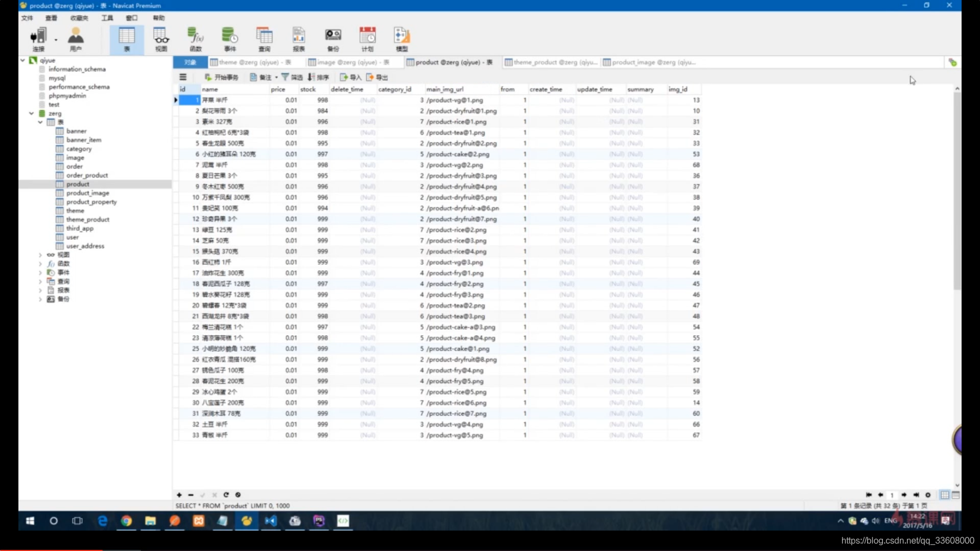
Task: Open the connection icon dropdown arrow
Action: click(56, 39)
